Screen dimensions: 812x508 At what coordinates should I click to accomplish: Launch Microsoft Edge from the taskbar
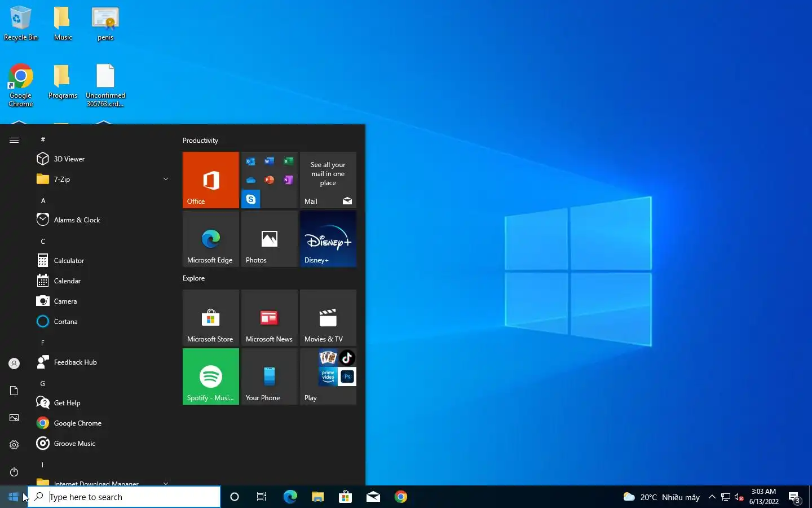[290, 497]
